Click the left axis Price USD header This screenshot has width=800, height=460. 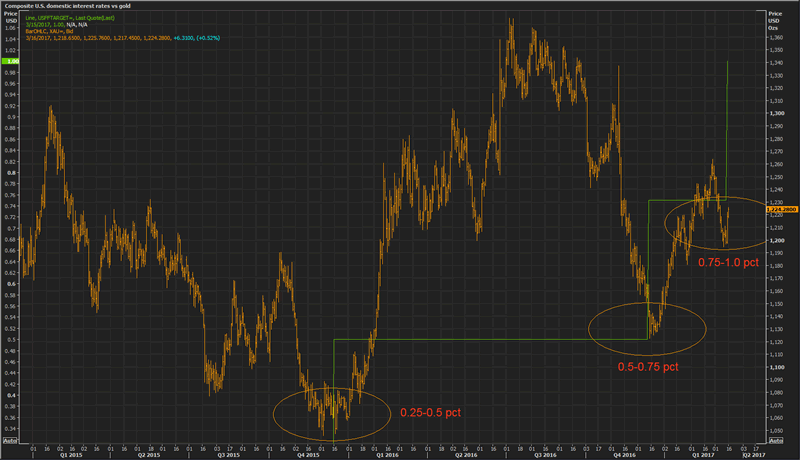point(10,17)
